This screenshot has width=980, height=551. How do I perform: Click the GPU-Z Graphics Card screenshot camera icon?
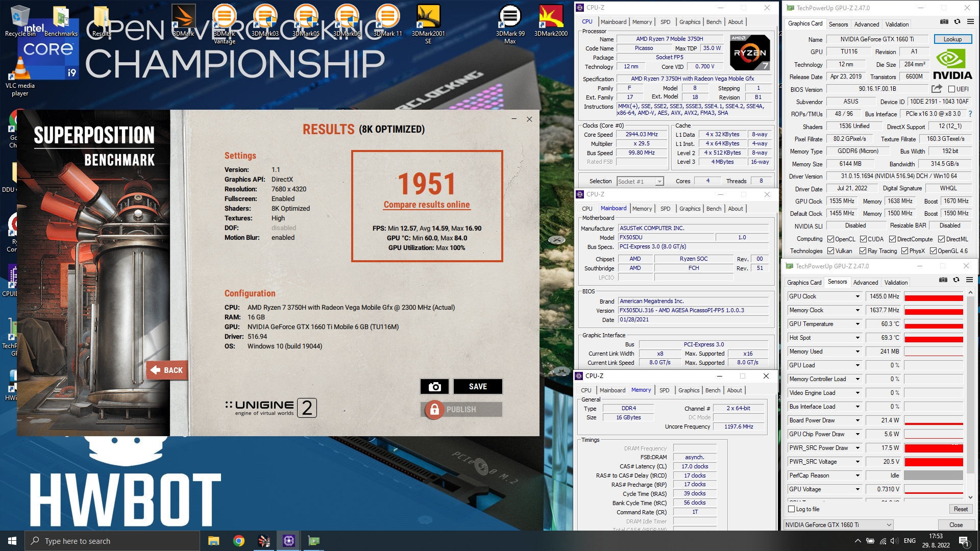coord(944,21)
